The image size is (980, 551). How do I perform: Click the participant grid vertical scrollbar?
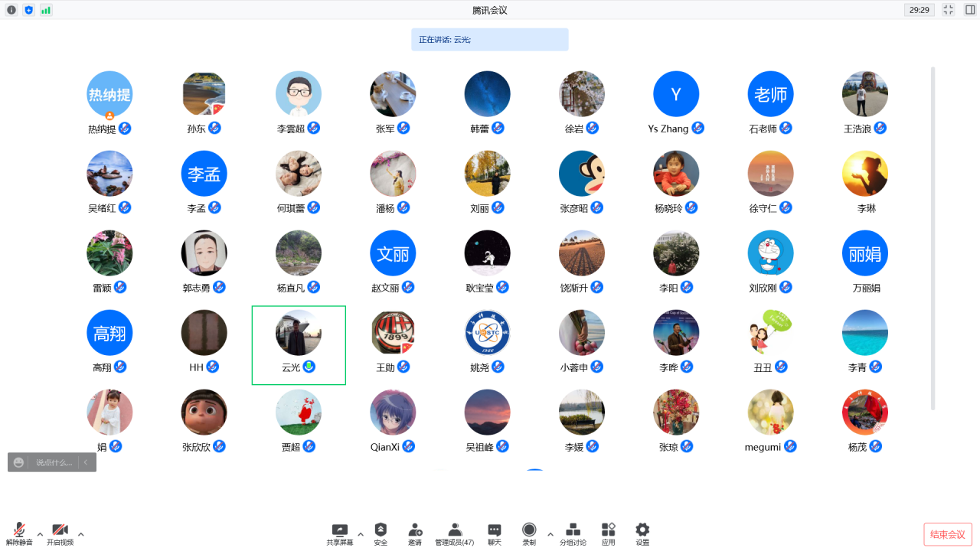coord(933,237)
